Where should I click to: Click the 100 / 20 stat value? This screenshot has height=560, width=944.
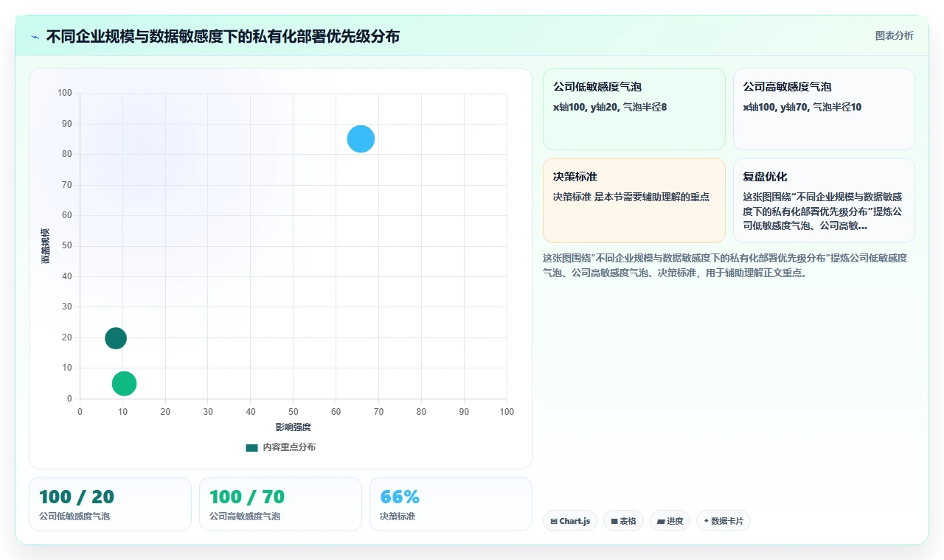[77, 497]
